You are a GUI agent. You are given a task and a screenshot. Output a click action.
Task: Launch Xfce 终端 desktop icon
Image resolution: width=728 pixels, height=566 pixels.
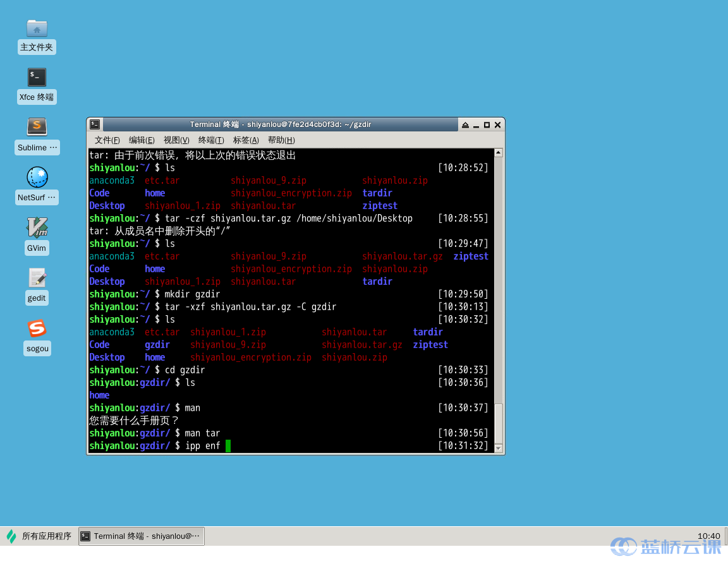[x=37, y=78]
